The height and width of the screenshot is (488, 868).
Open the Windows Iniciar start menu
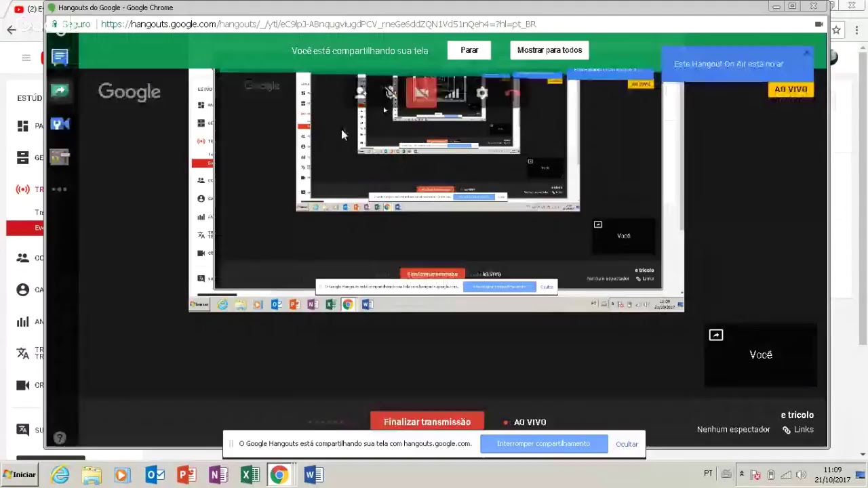pos(19,474)
